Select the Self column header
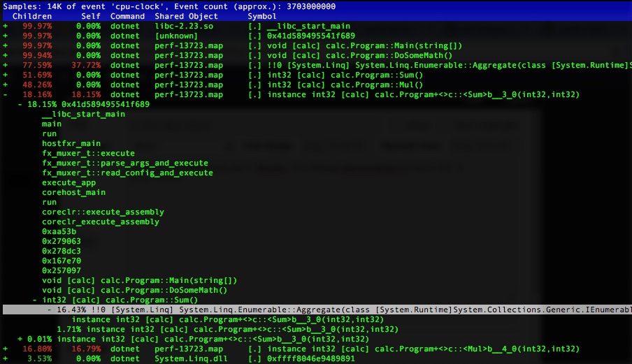The image size is (632, 364). [x=91, y=16]
